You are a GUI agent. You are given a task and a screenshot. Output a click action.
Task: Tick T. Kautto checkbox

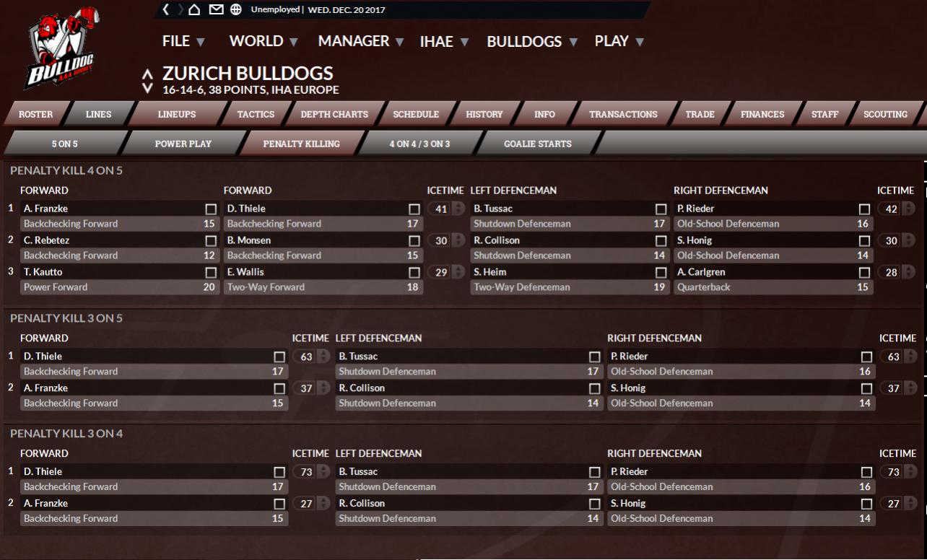click(211, 272)
